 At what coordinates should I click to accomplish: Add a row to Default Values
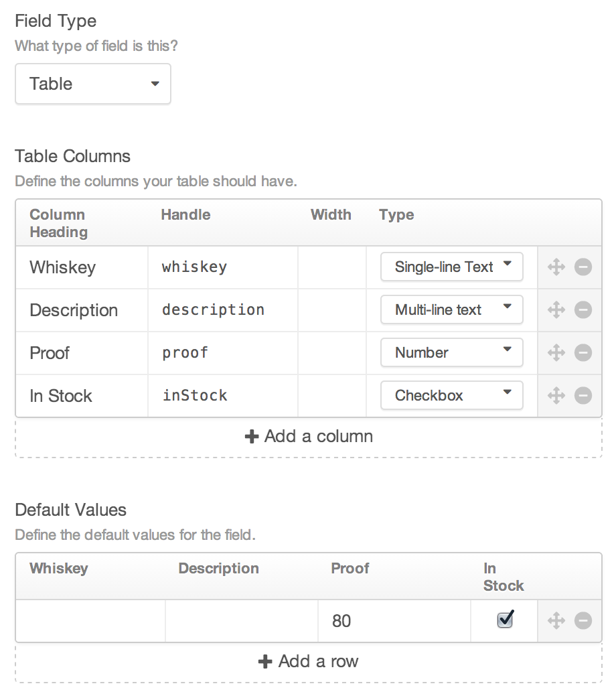309,662
